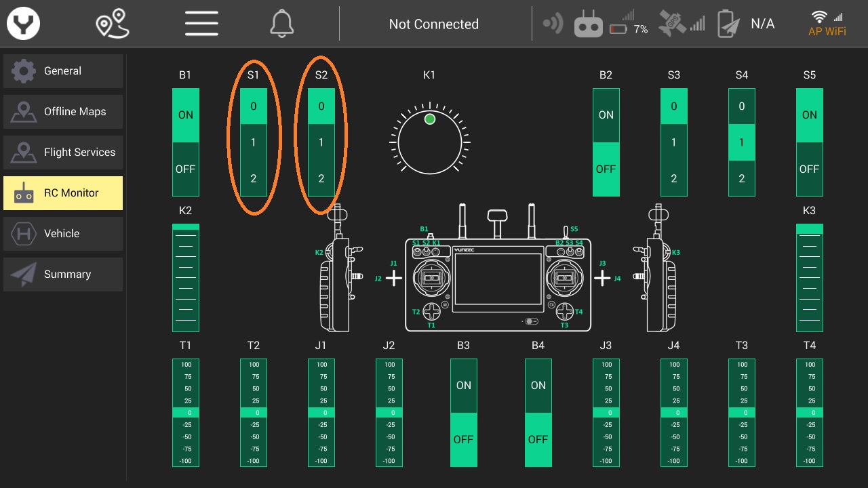Open the Summary section
Image resolution: width=868 pixels, height=488 pixels.
[63, 274]
